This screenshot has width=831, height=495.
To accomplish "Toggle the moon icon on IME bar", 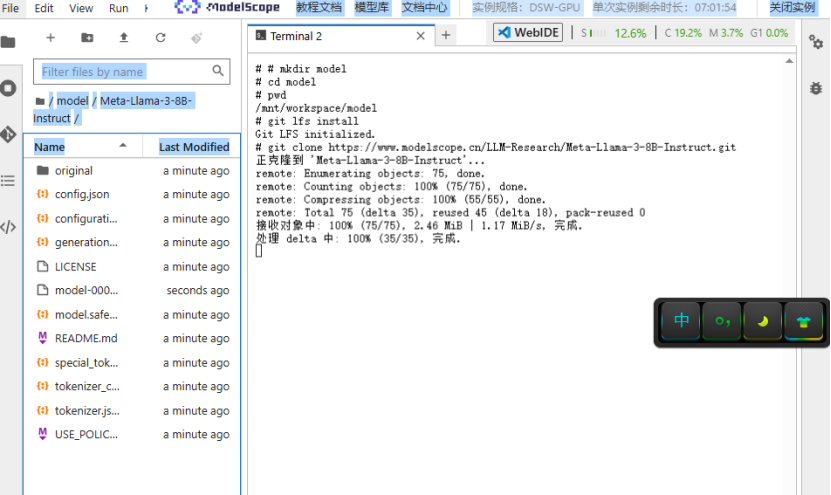I will tap(763, 321).
